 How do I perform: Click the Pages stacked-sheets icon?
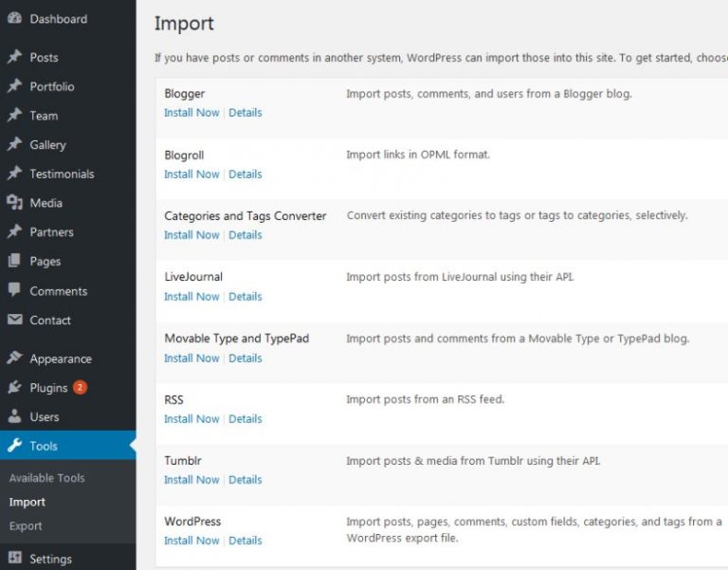pyautogui.click(x=14, y=261)
